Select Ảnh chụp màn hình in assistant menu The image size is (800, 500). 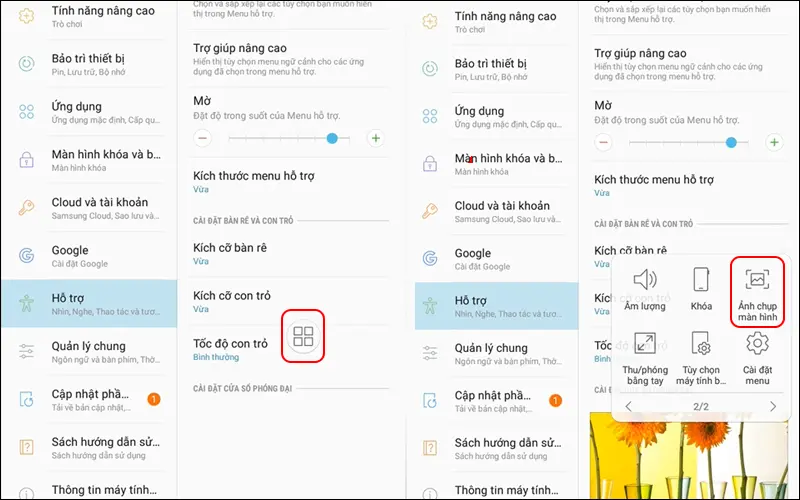757,292
